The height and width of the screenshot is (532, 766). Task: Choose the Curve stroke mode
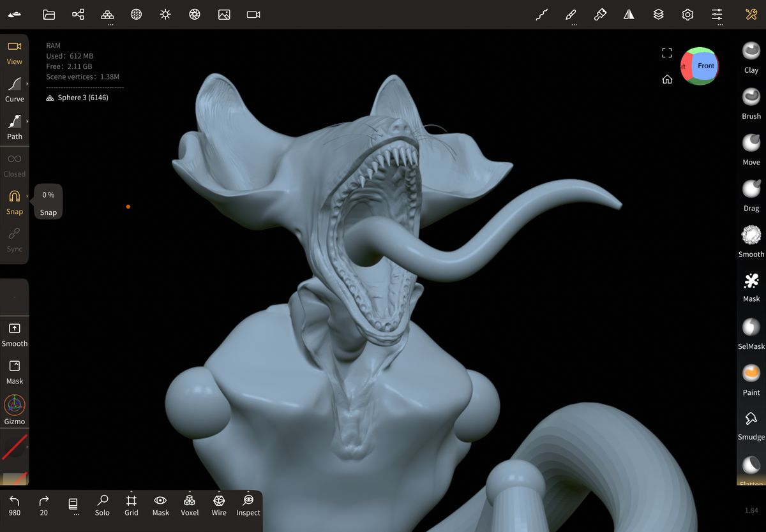15,90
